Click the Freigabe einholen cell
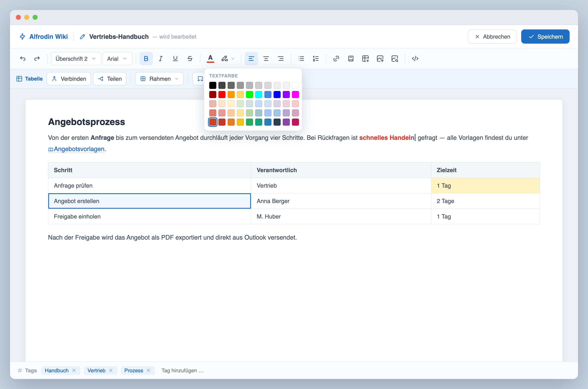588x389 pixels. point(150,216)
